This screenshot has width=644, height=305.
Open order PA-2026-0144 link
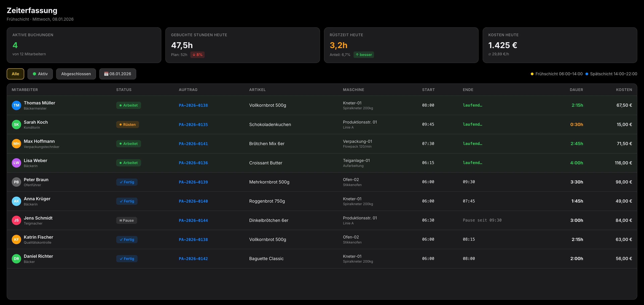(x=193, y=220)
